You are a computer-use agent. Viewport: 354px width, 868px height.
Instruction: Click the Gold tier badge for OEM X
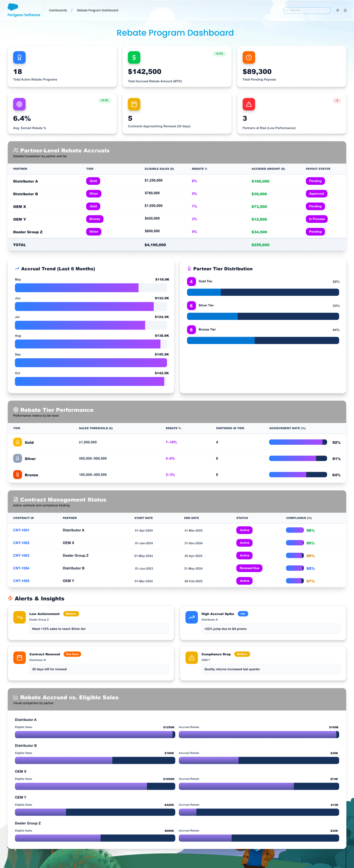point(93,206)
